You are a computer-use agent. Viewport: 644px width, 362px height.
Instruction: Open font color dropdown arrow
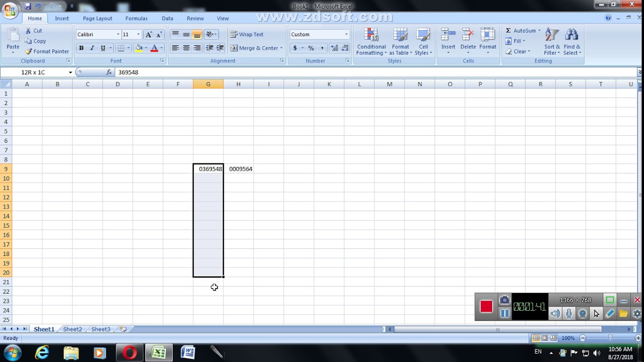(162, 48)
